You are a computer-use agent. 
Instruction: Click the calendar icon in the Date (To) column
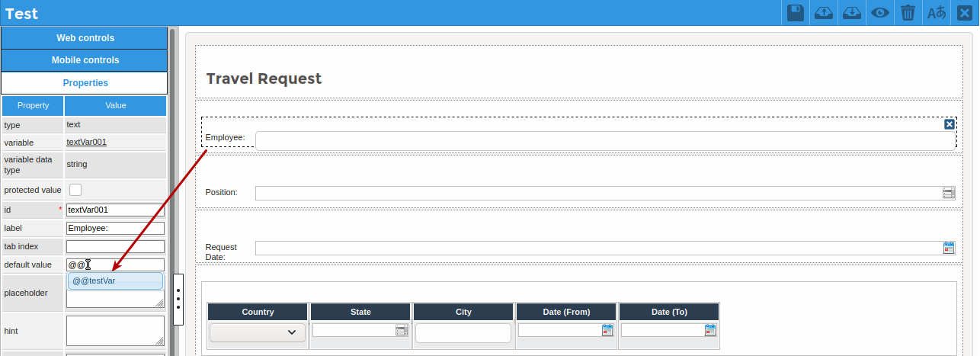(710, 330)
